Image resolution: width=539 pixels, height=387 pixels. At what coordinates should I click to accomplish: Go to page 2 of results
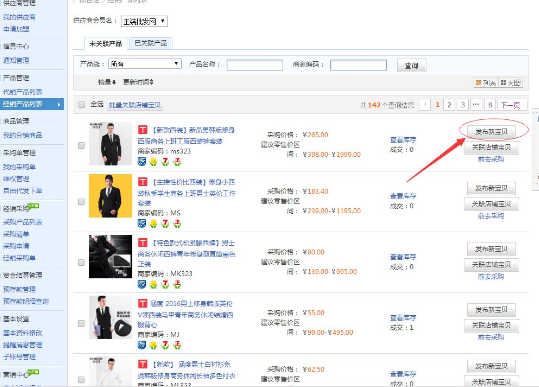(x=449, y=104)
